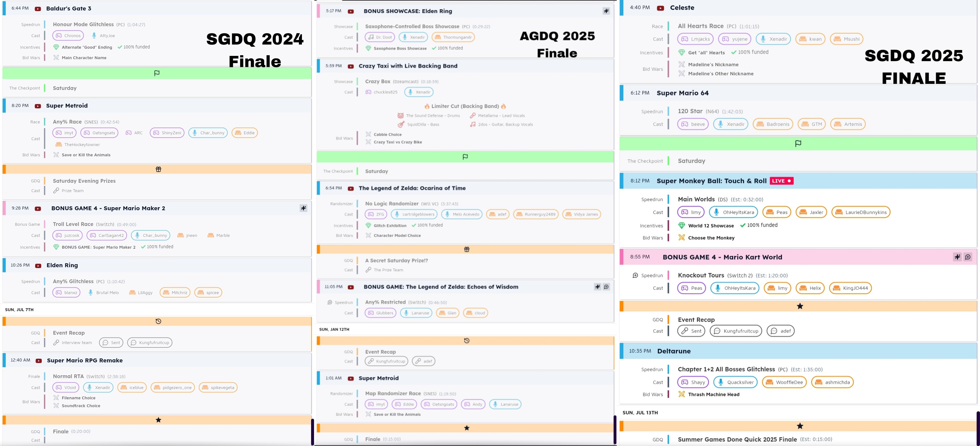Click star icon above Summer Games Done Quick 2025 Finale
The height and width of the screenshot is (446, 980).
coord(800,426)
